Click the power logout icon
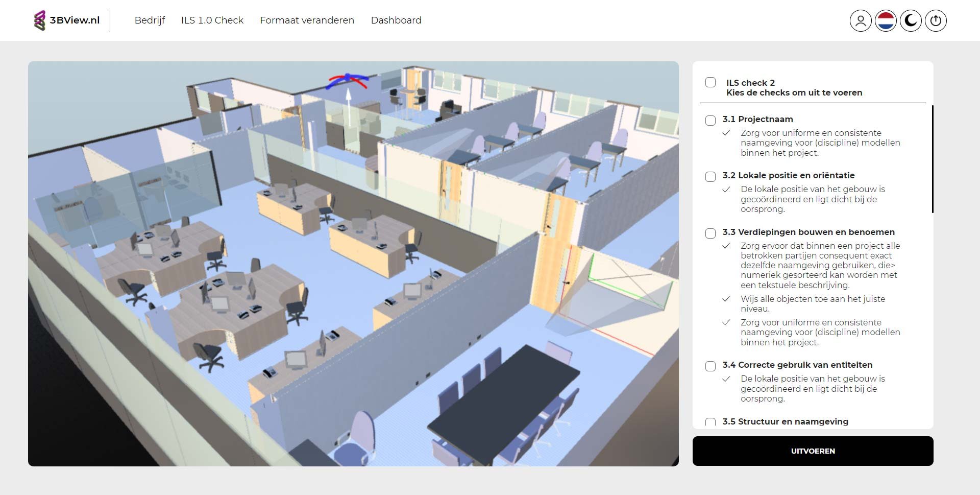 935,21
